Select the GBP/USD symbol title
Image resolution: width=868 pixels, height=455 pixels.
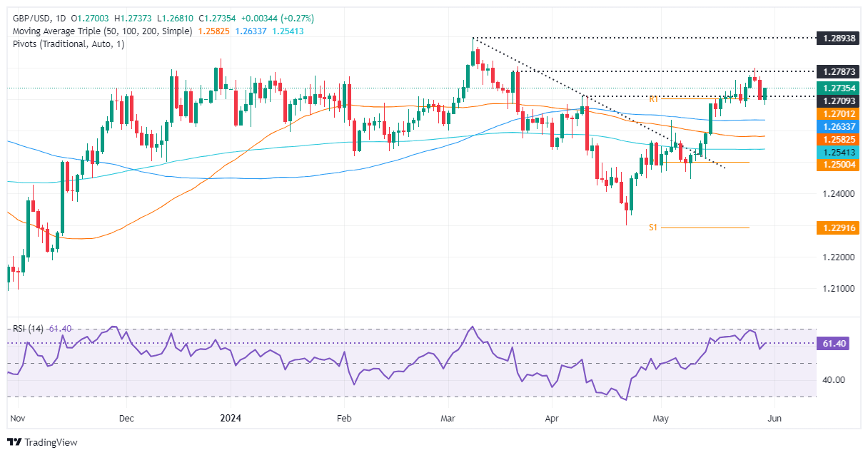[28, 18]
